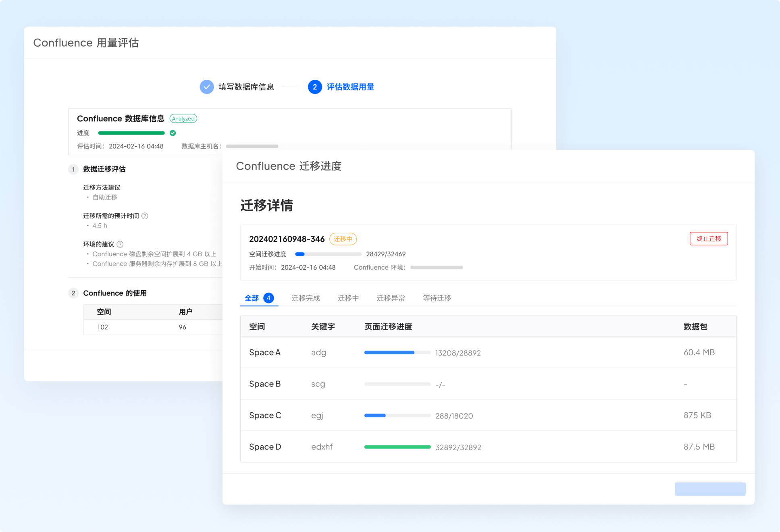Open help tooltip next to 迁移所需的预计时间
Screen dimensions: 780x532
pyautogui.click(x=145, y=216)
